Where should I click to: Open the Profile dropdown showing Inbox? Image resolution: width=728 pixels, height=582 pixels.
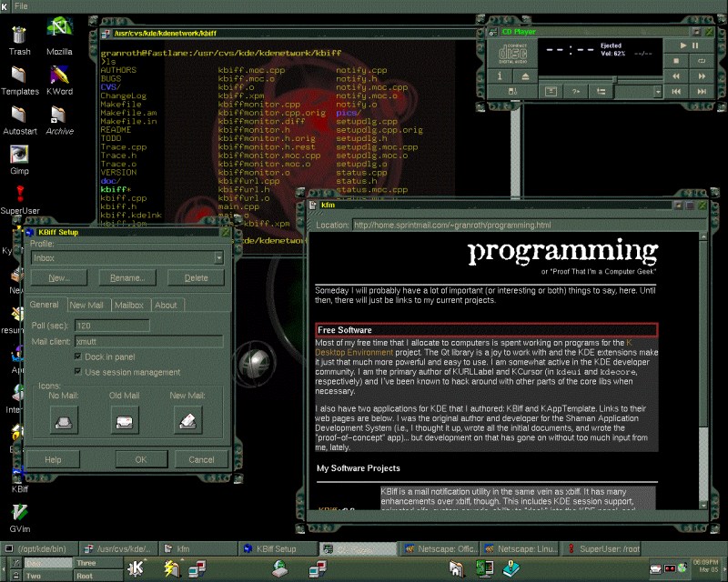[126, 257]
